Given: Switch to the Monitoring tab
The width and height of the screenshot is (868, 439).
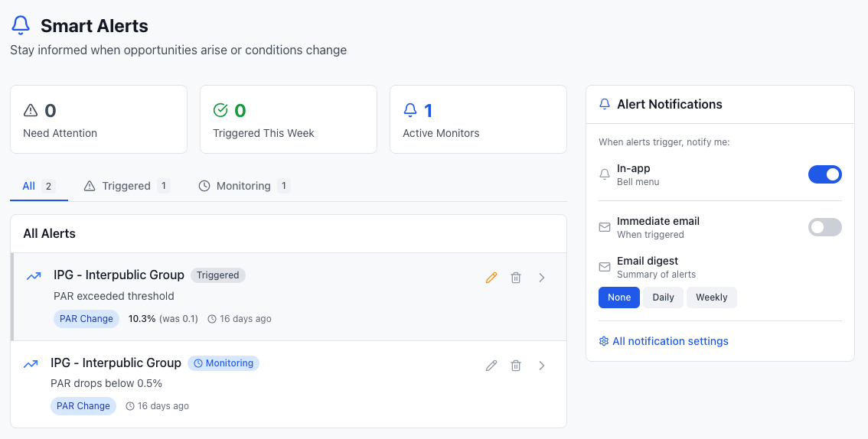Looking at the screenshot, I should tap(244, 187).
